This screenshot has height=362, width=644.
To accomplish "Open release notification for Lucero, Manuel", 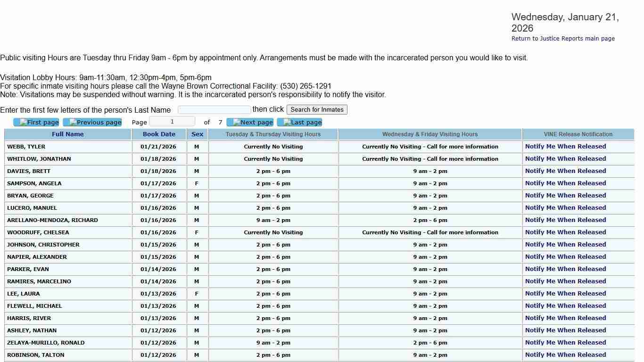I will pyautogui.click(x=565, y=208).
